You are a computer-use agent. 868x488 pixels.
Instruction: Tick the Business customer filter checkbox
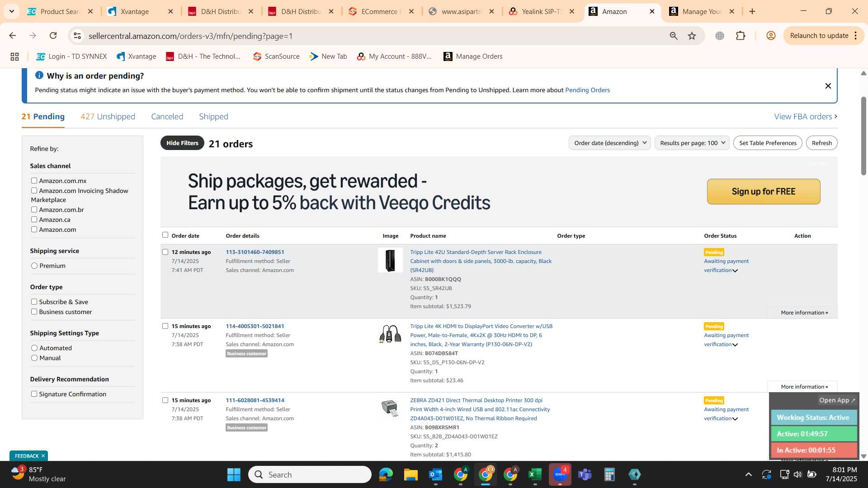34,312
